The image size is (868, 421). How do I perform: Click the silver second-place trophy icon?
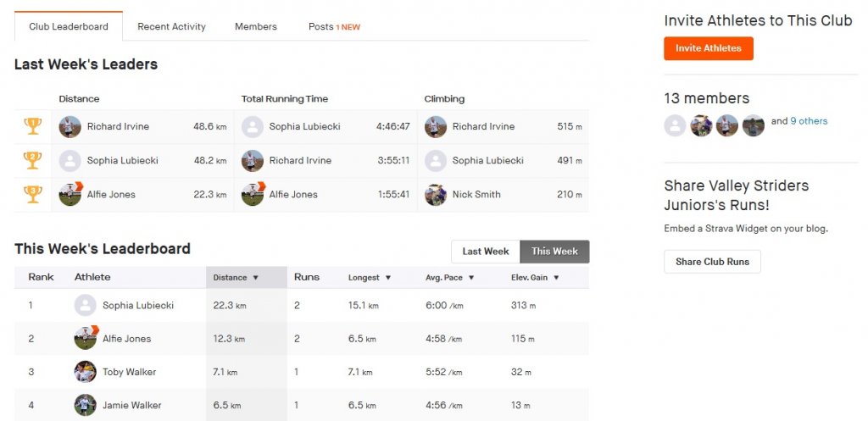33,160
